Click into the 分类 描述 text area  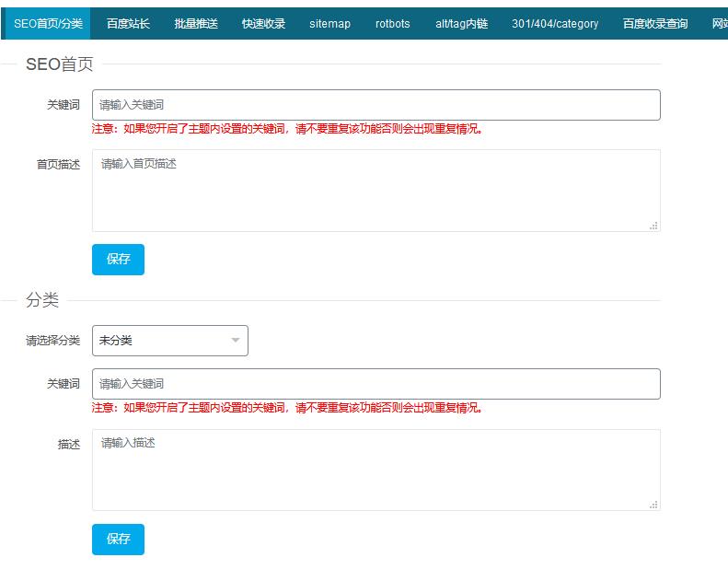tap(376, 470)
